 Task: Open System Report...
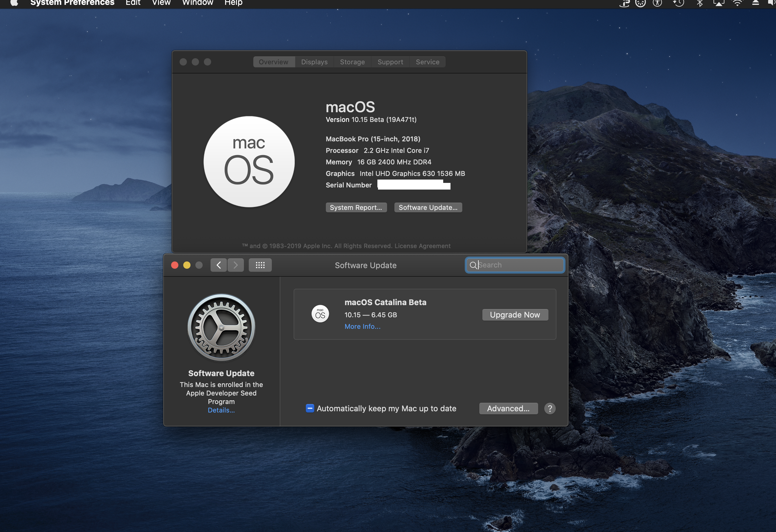click(356, 207)
